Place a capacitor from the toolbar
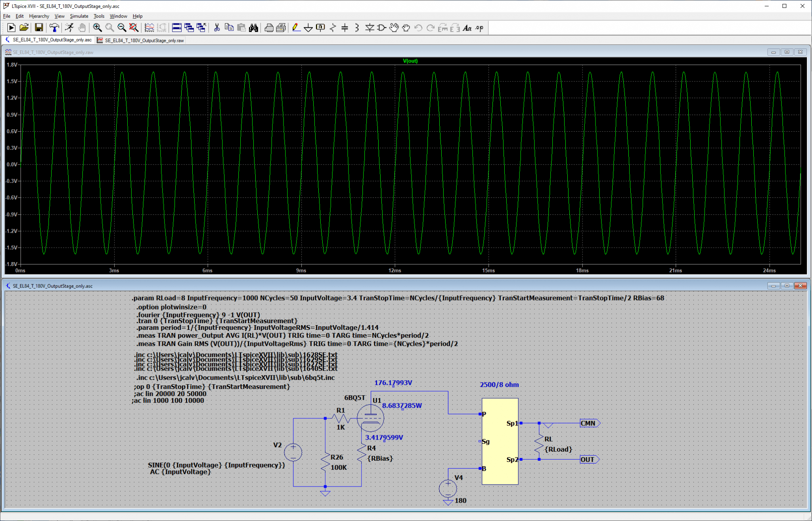 click(345, 27)
